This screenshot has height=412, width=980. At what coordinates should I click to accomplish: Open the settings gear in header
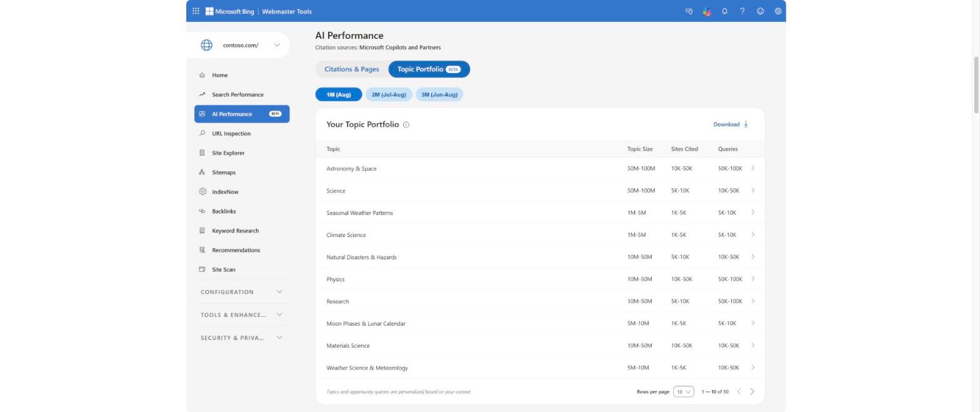coord(778,11)
